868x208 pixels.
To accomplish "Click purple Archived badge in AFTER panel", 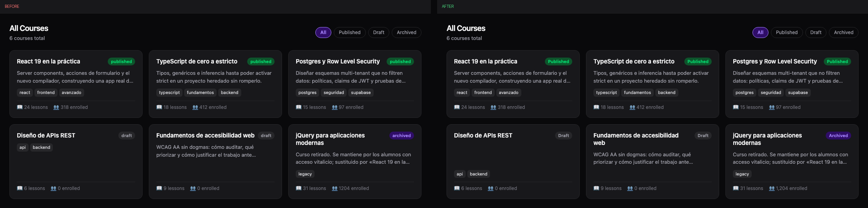I will click(838, 136).
